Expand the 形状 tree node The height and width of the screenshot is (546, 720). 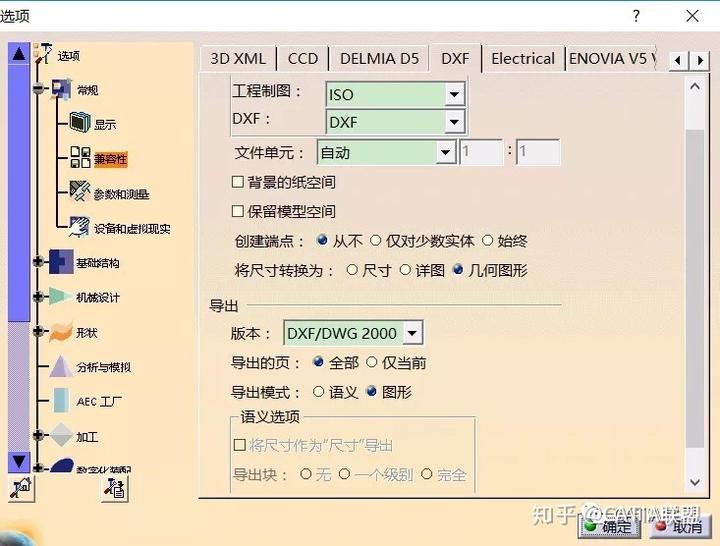click(39, 331)
